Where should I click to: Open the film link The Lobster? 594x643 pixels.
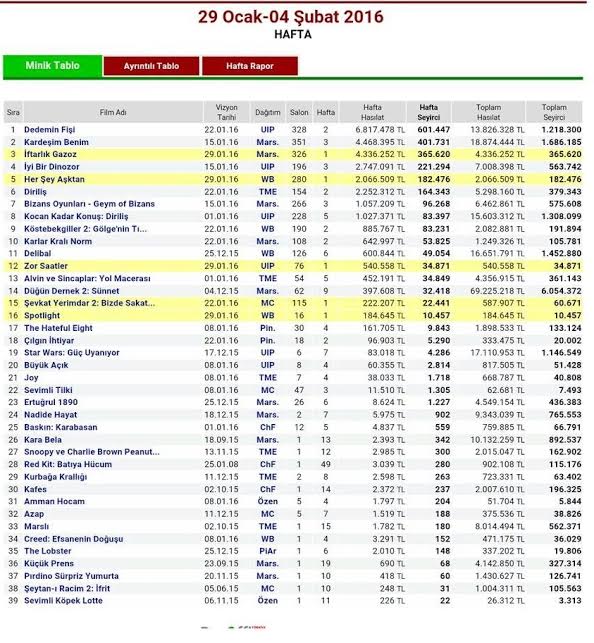pyautogui.click(x=48, y=551)
